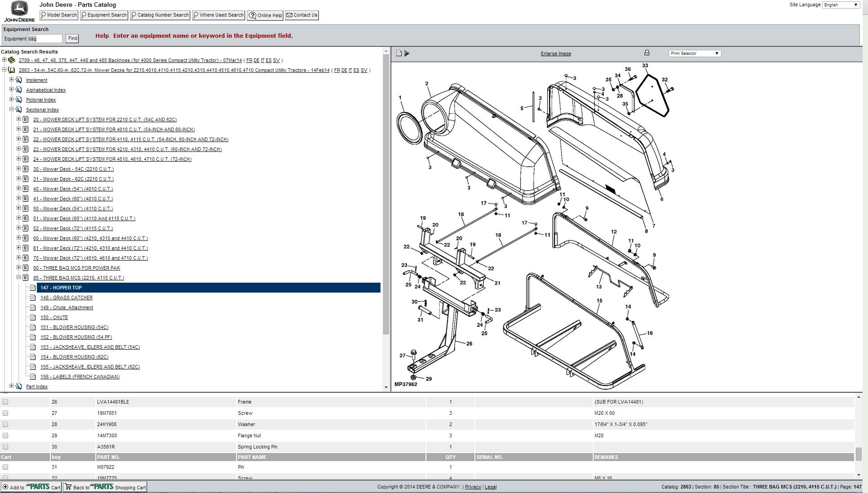868x493 pixels.
Task: Click the John Deere logo
Action: tap(19, 12)
